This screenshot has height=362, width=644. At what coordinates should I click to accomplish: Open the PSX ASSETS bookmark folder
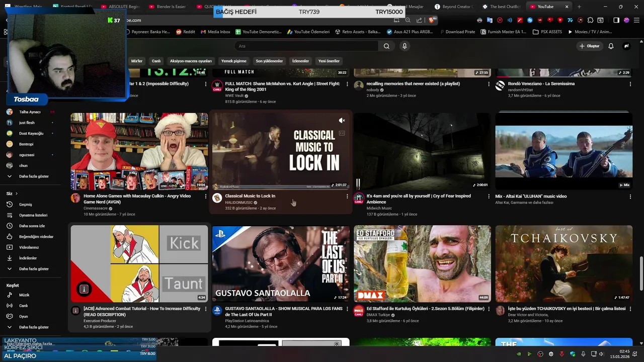pyautogui.click(x=547, y=32)
